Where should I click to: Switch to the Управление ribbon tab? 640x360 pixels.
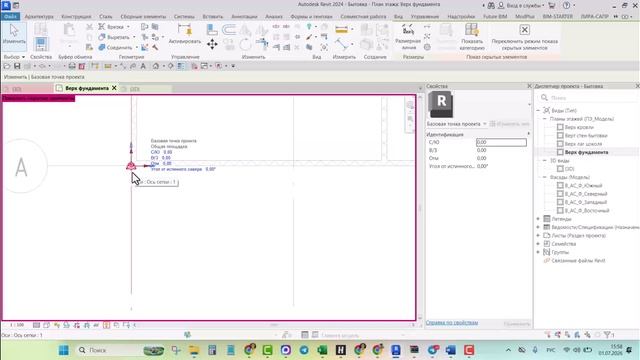(x=425, y=17)
